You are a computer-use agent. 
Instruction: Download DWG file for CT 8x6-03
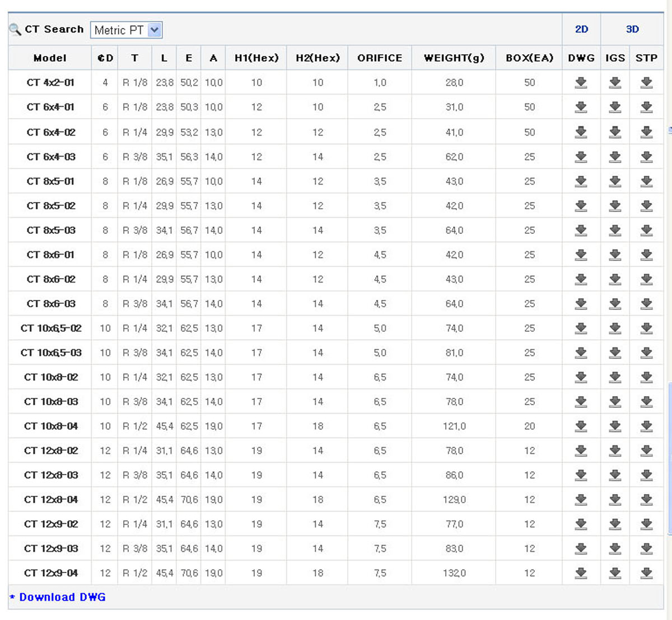coord(581,304)
